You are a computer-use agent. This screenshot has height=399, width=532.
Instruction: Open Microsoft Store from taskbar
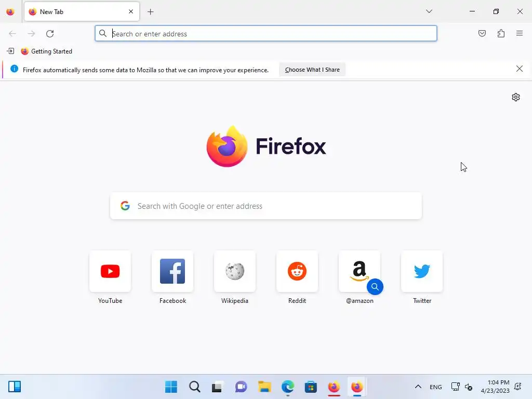(x=311, y=387)
